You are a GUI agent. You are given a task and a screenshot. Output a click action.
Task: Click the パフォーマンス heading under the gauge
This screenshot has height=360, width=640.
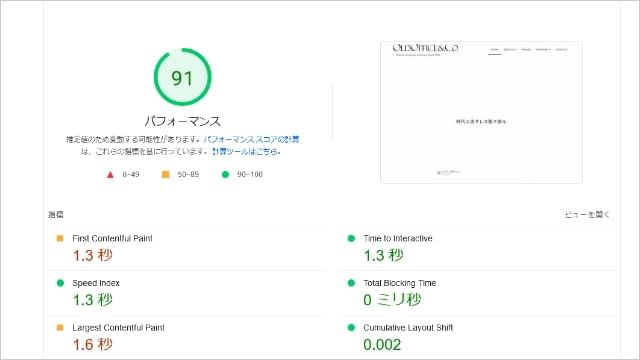tap(182, 121)
